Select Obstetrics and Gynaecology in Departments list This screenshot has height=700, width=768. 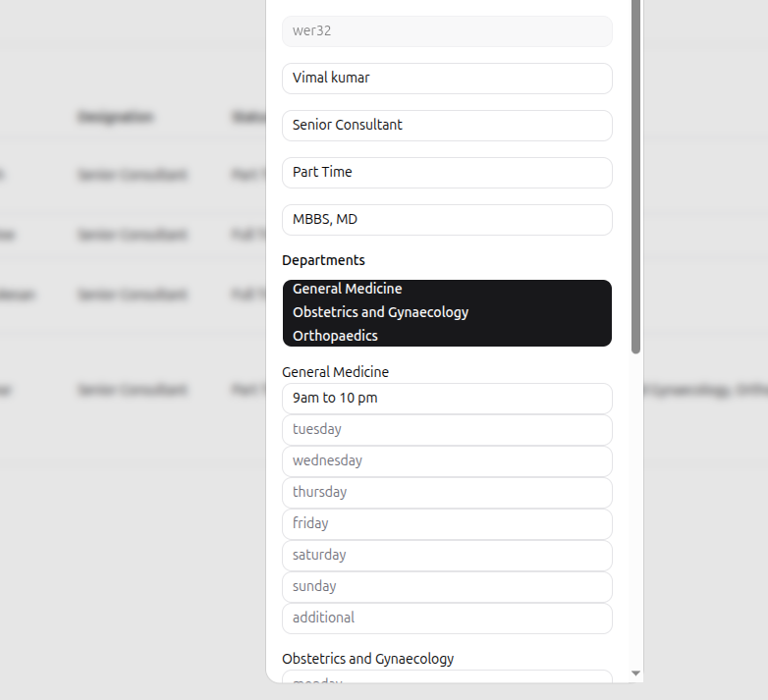click(381, 312)
